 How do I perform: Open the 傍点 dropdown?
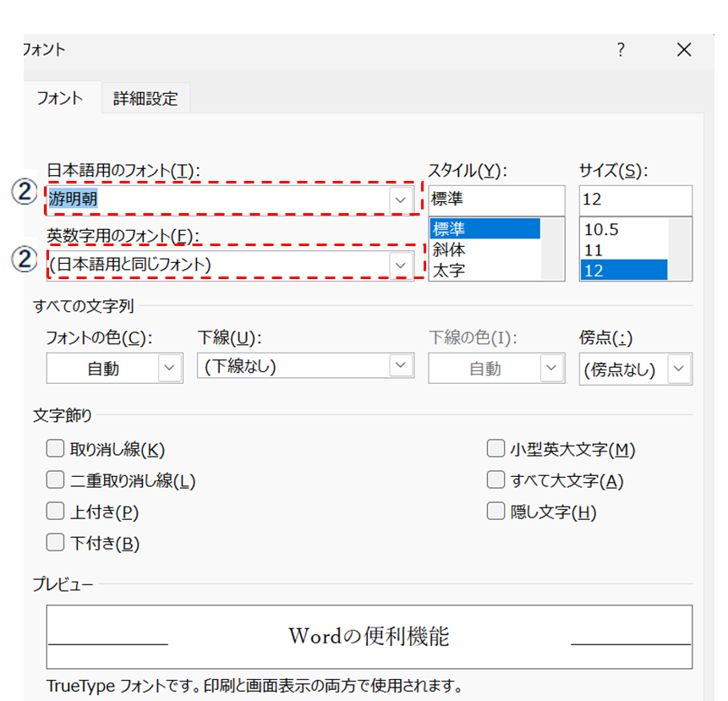pyautogui.click(x=679, y=369)
